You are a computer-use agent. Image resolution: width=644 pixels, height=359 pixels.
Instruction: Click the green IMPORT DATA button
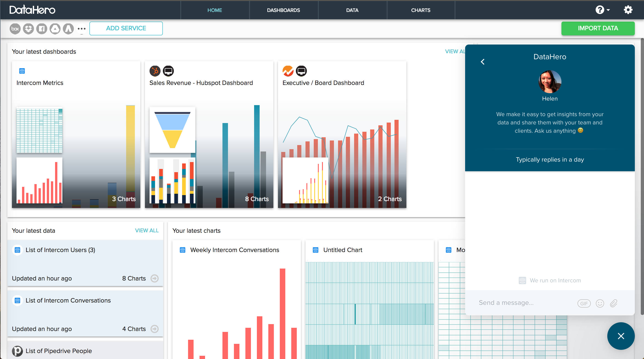(598, 28)
